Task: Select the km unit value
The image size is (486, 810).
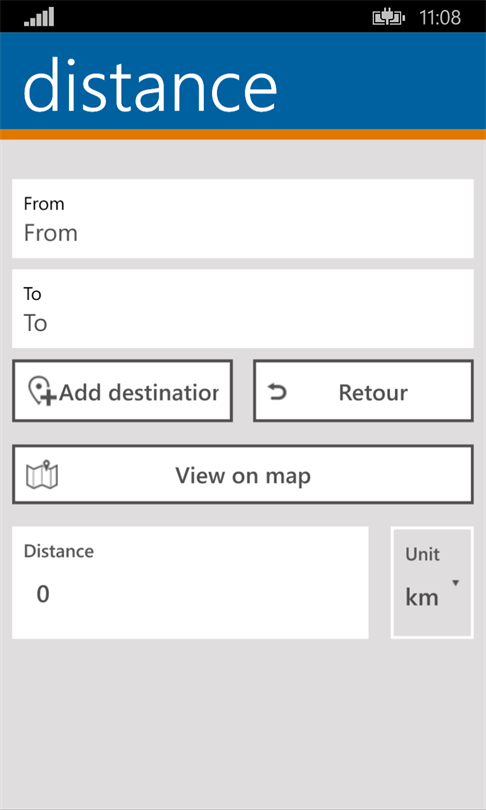Action: (x=422, y=598)
